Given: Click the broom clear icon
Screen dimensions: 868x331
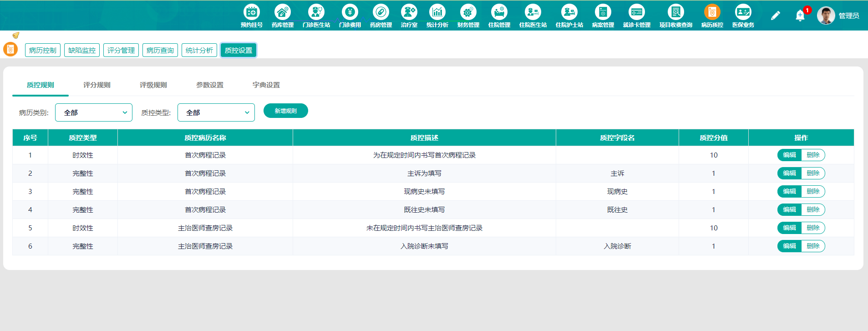Looking at the screenshot, I should (x=16, y=35).
